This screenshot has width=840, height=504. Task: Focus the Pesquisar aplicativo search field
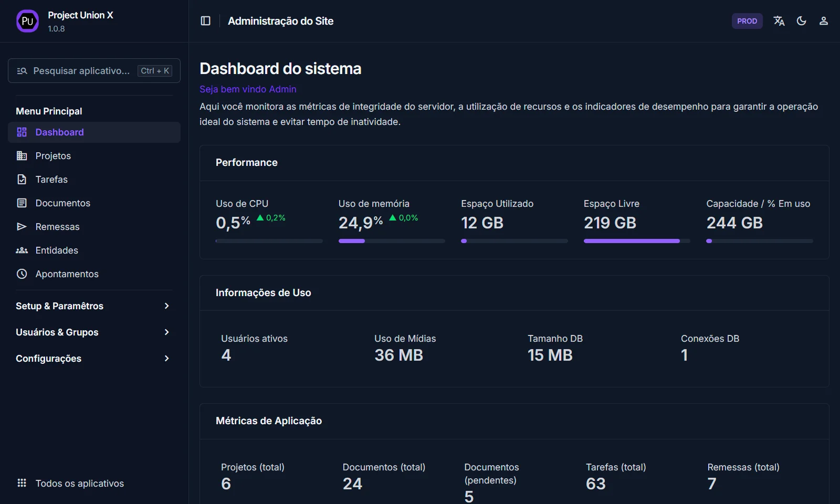81,71
